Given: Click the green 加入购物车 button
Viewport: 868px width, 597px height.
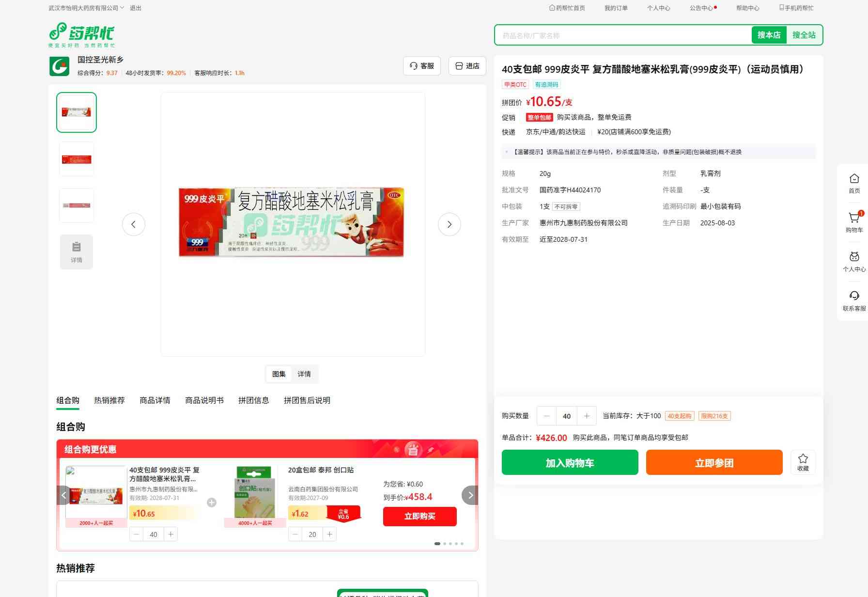Looking at the screenshot, I should (x=570, y=462).
